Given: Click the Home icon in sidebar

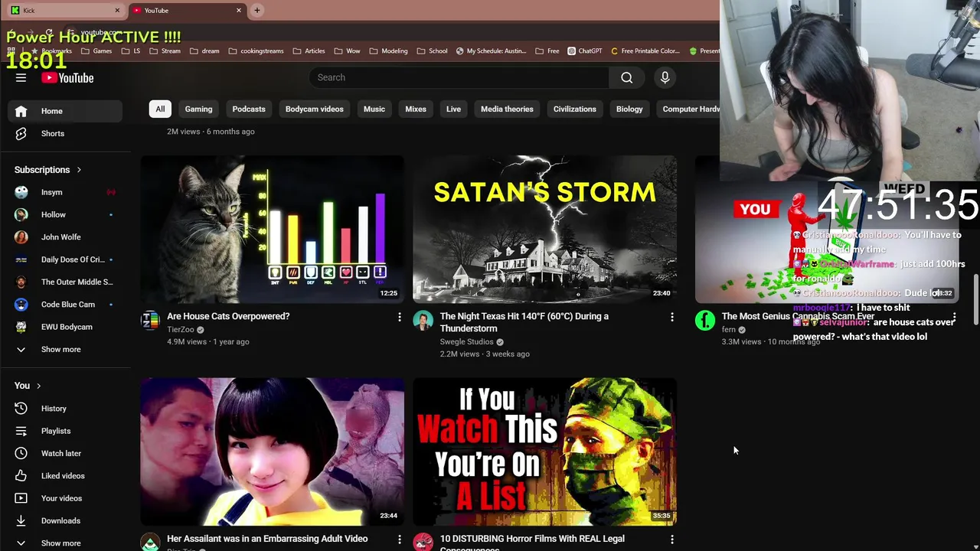Looking at the screenshot, I should [21, 111].
